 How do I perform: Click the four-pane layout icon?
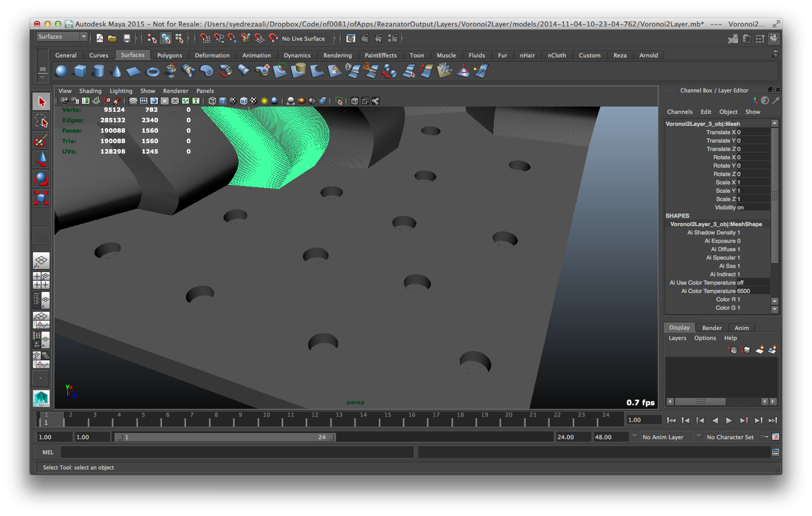tap(42, 280)
